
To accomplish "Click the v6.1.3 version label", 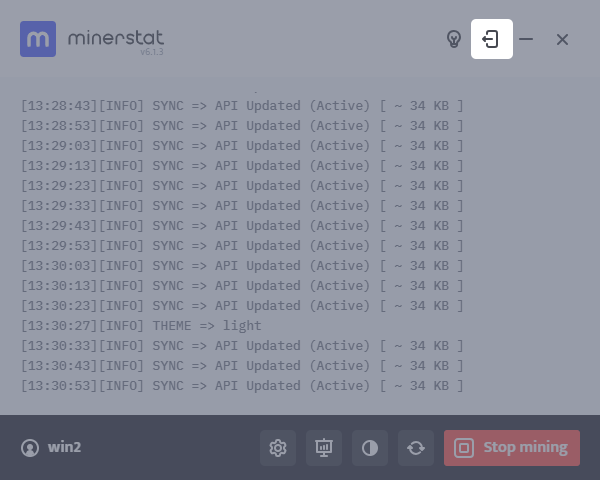I will click(152, 52).
